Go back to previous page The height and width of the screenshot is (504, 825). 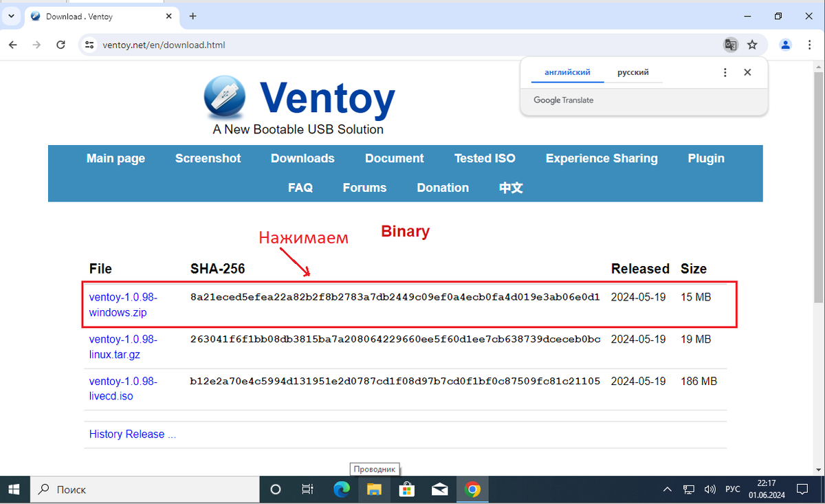[x=12, y=45]
